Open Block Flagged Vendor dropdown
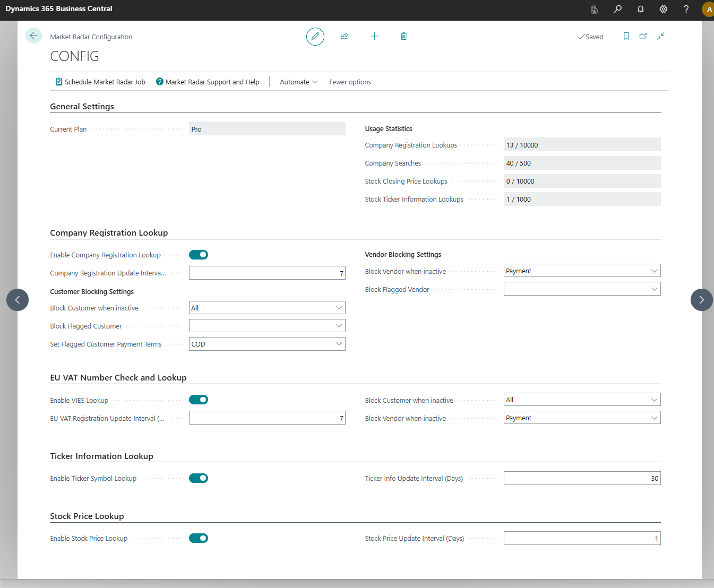 pos(582,289)
